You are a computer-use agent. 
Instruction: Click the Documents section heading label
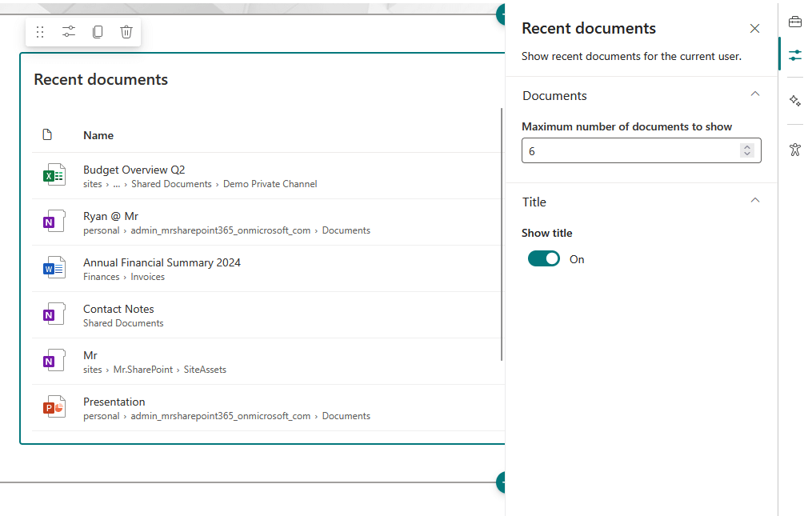tap(554, 96)
